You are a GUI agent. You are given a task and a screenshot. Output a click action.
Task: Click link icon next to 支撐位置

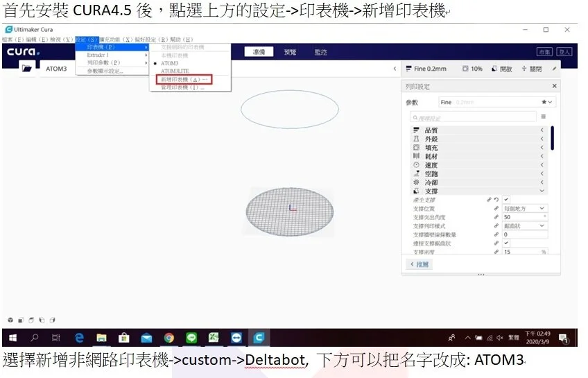click(x=496, y=208)
